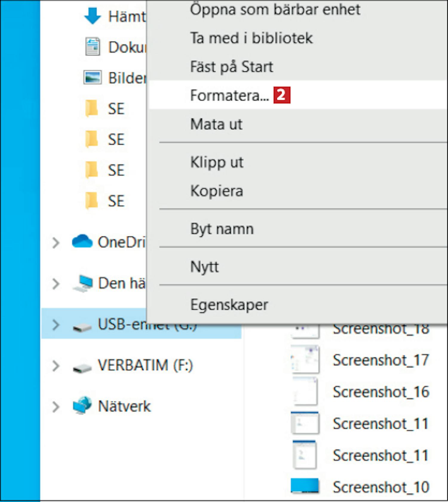This screenshot has height=502, width=448.
Task: Click the blue Downloads arrow icon
Action: coord(93,16)
